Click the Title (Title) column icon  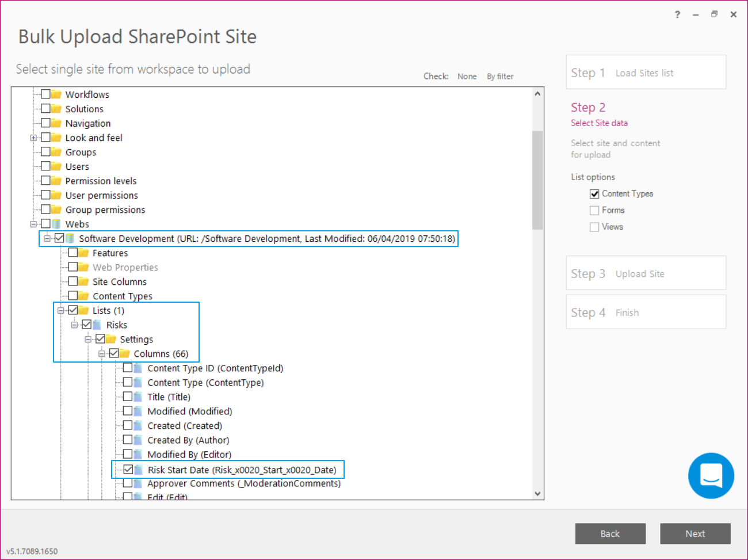click(x=138, y=397)
